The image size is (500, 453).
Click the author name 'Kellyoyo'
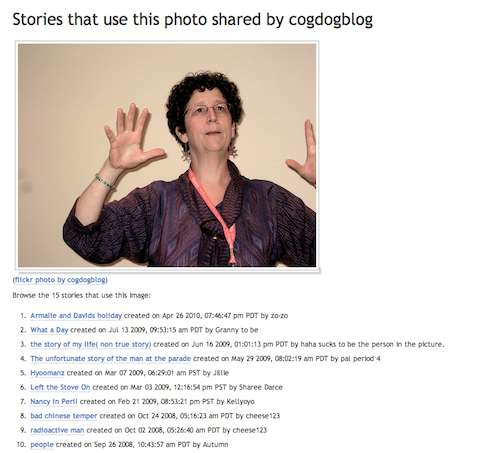click(x=240, y=402)
